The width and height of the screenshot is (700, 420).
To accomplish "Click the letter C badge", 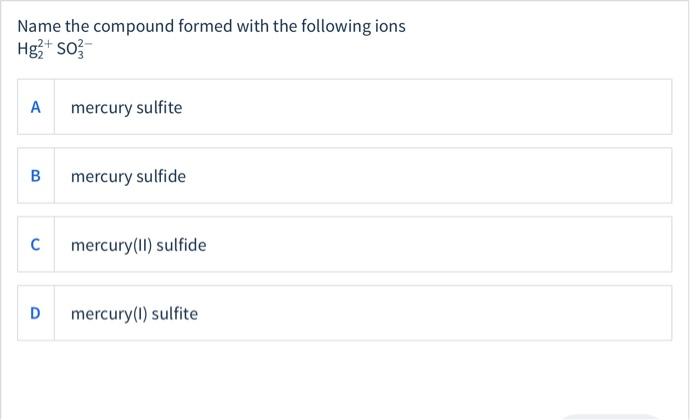I will [x=36, y=245].
